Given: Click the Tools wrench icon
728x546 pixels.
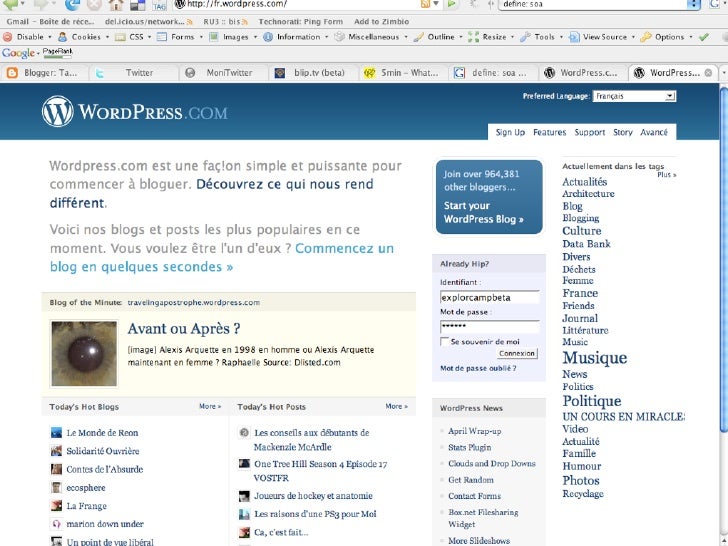Looking at the screenshot, I should tap(525, 37).
